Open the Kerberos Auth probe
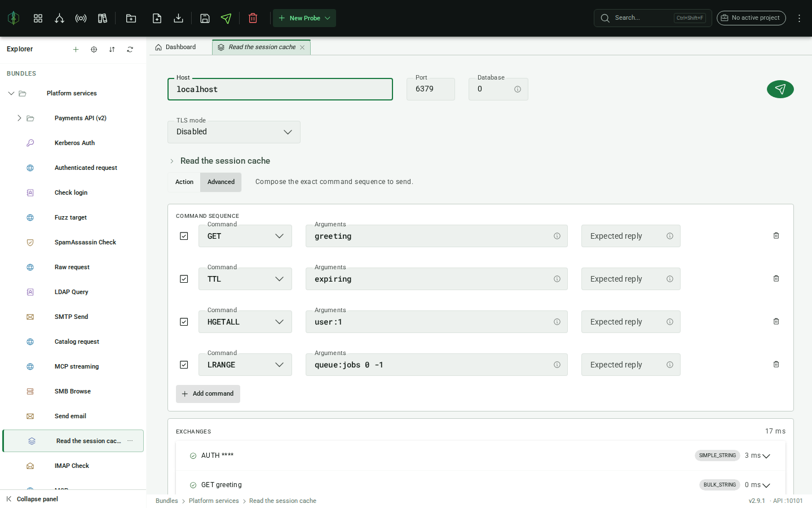 (73, 143)
